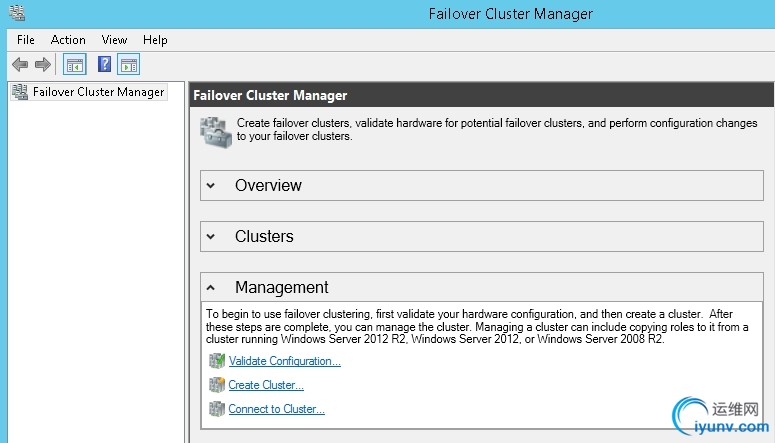The image size is (775, 443).
Task: Click the Create Cluster icon
Action: [216, 385]
